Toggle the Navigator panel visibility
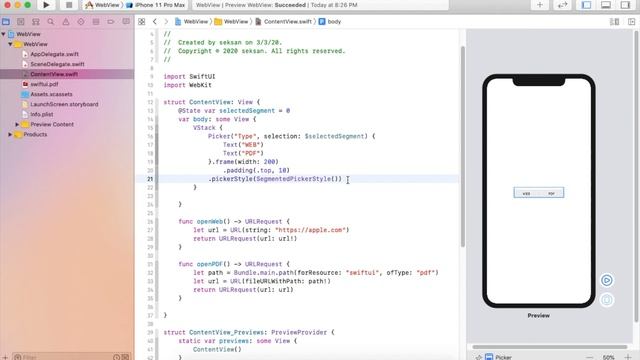 coord(587,5)
